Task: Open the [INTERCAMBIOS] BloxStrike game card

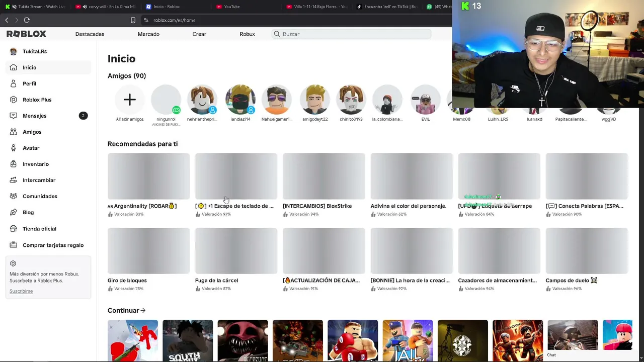Action: pyautogui.click(x=324, y=185)
